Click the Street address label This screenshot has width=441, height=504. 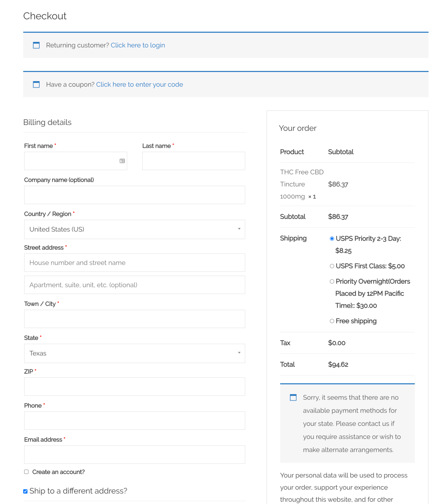pos(44,248)
